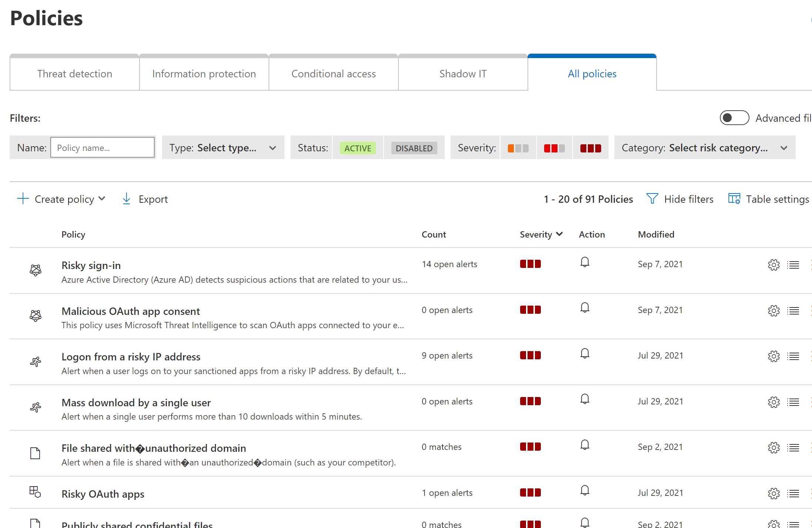The height and width of the screenshot is (528, 812).
Task: Click file policy icon for unauthorized domain row
Action: [x=35, y=453]
